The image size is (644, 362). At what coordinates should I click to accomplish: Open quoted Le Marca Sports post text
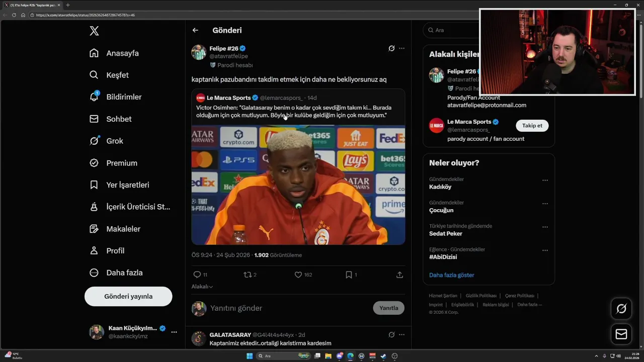(x=294, y=112)
